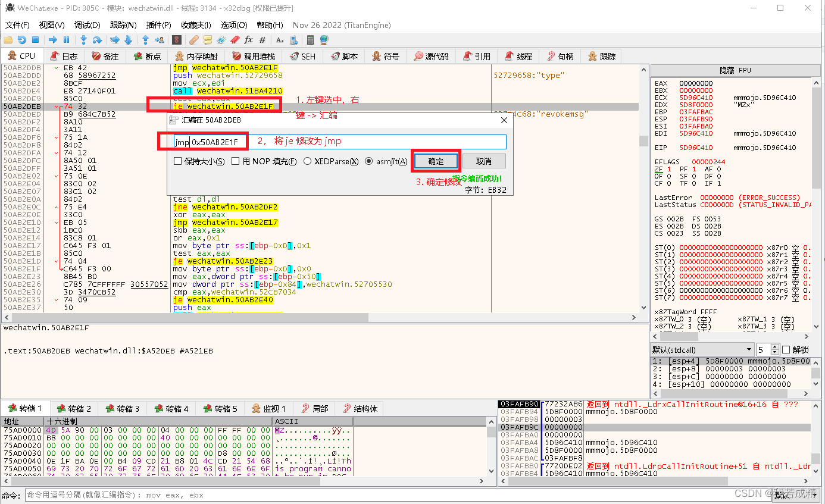
Task: Open the 结构体 tab
Action: (x=360, y=409)
